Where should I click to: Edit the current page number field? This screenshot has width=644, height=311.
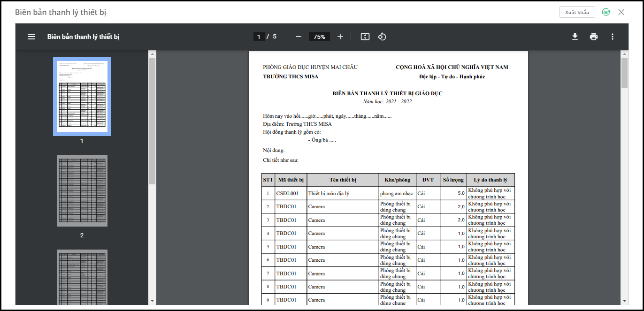click(259, 37)
